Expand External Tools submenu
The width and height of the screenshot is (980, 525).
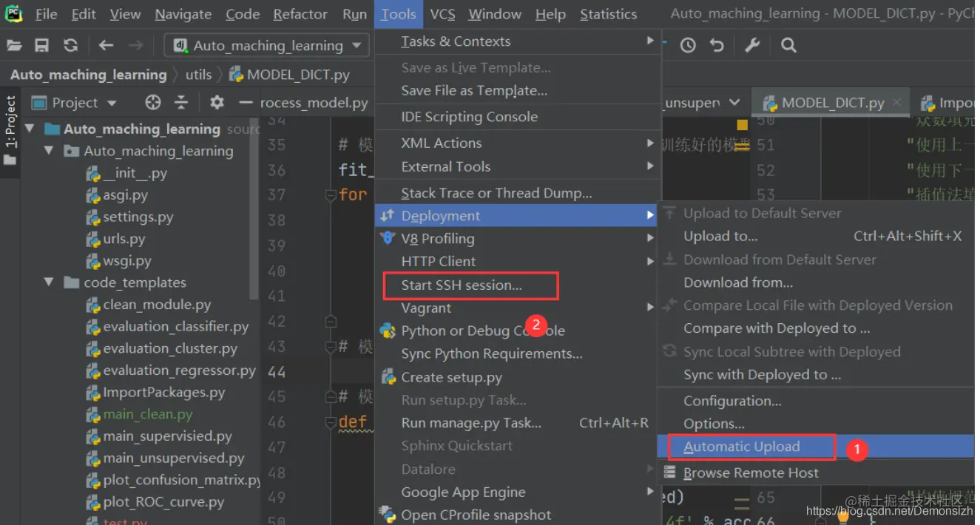[518, 167]
